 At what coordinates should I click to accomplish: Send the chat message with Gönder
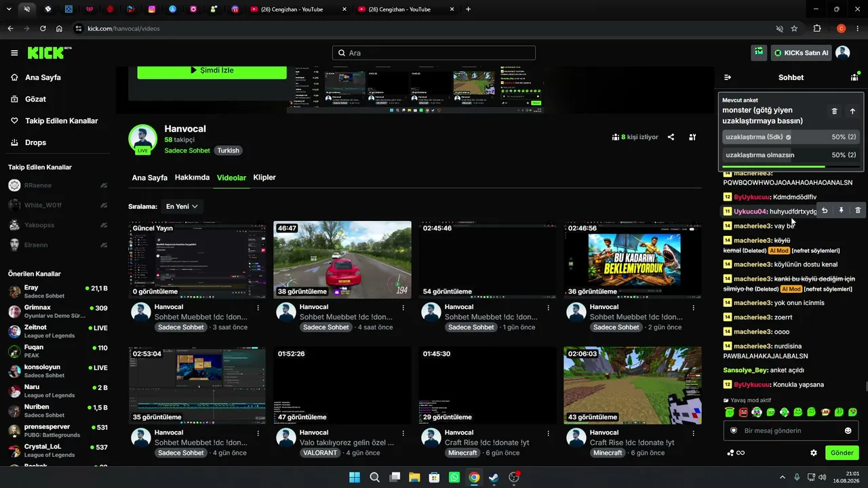pos(842,453)
